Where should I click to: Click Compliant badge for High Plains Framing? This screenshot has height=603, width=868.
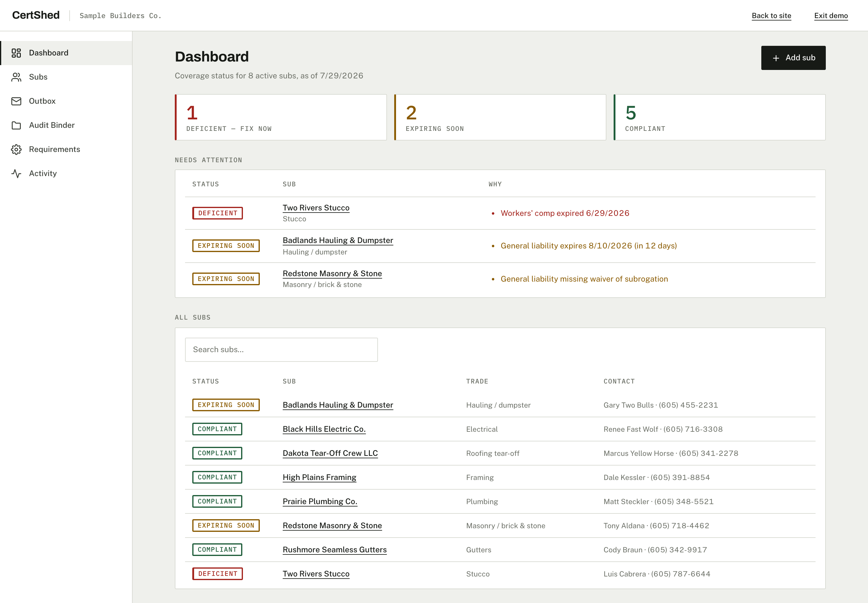tap(217, 478)
